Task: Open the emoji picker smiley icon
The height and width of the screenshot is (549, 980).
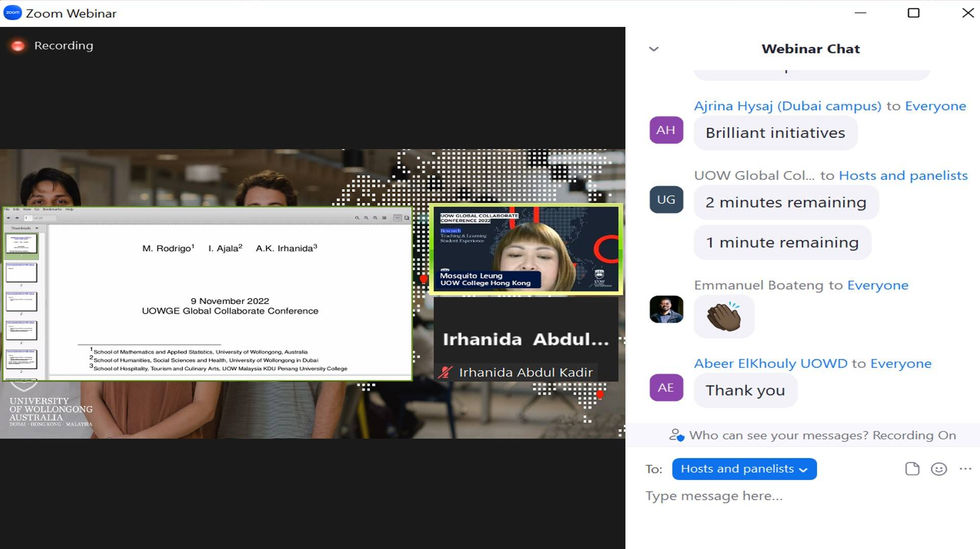Action: 939,469
